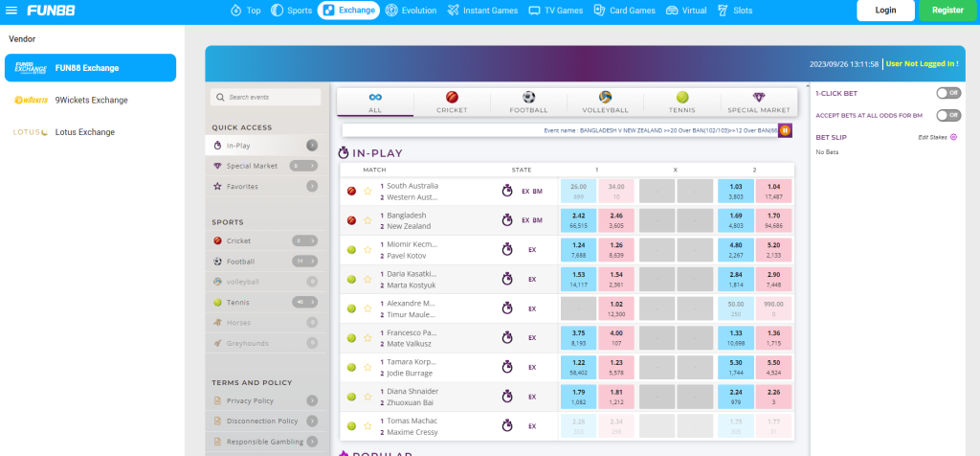
Task: Star the Diana Shnaider match
Action: pyautogui.click(x=367, y=397)
